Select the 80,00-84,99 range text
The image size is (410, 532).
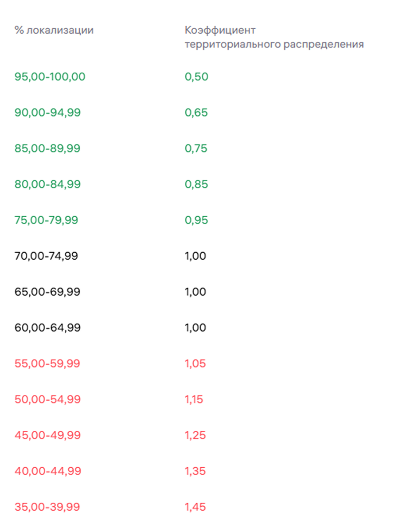point(48,184)
